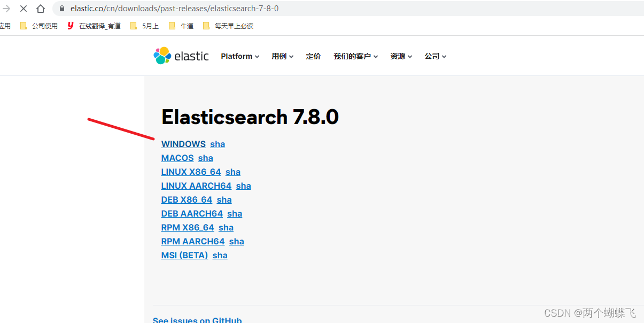Open sha link for RPM X86_64

(226, 227)
